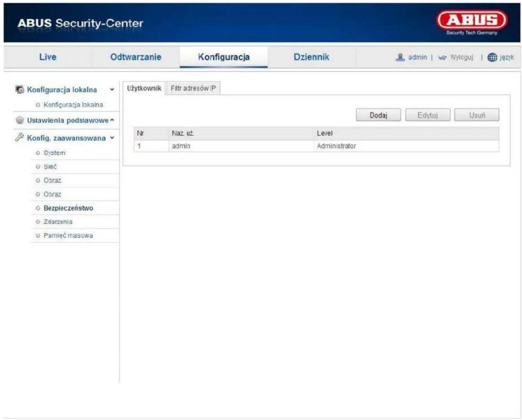The width and height of the screenshot is (522, 420).
Task: Open the Sieć settings item
Action: point(50,167)
